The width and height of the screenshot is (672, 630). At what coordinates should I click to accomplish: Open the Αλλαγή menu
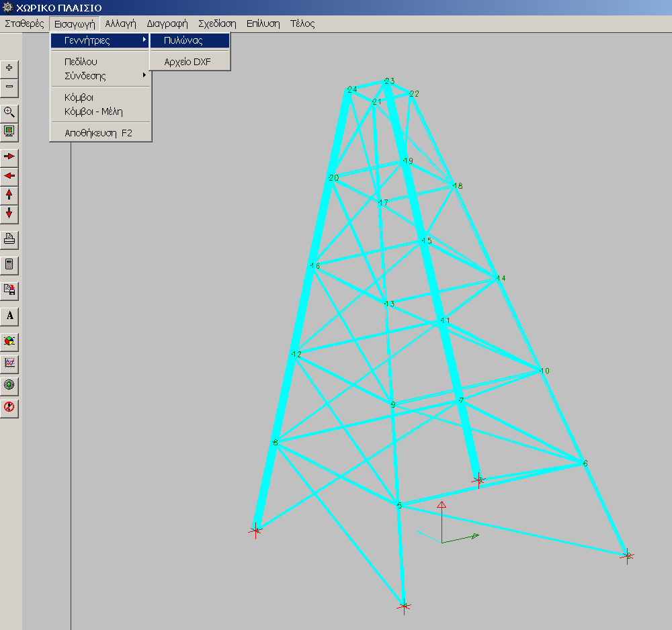120,24
